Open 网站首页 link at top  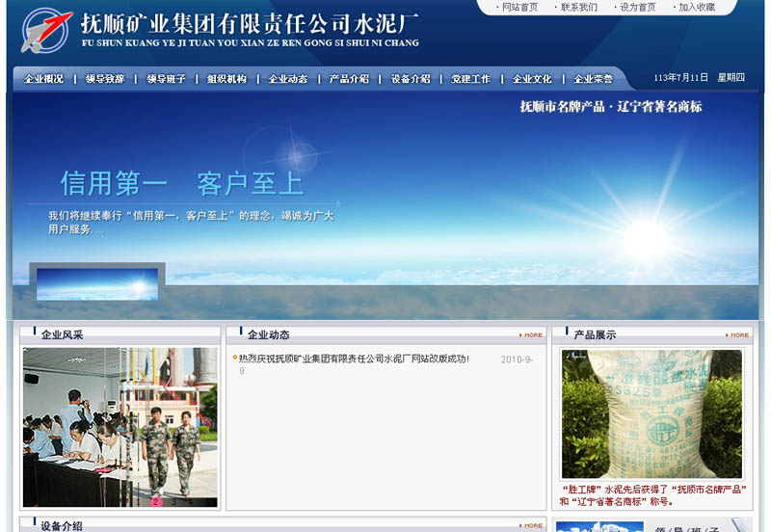coord(520,8)
